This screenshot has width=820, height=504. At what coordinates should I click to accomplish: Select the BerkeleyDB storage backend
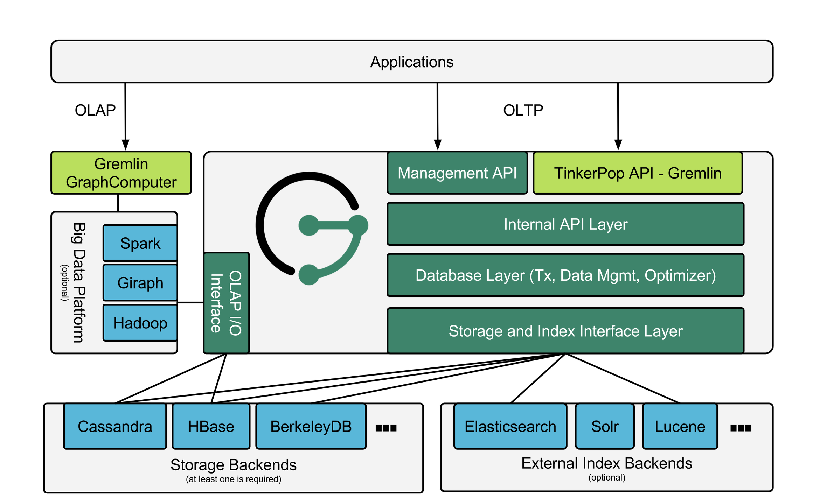[x=311, y=426]
